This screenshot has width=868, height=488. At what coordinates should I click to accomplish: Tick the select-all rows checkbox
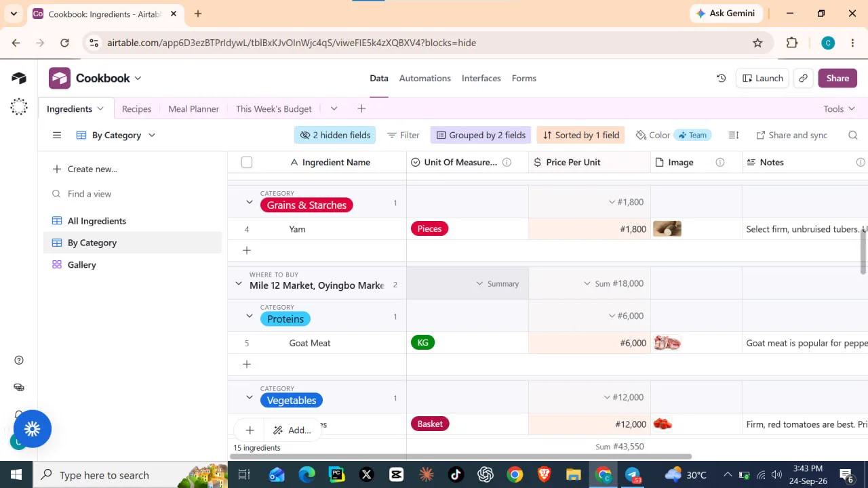coord(247,162)
